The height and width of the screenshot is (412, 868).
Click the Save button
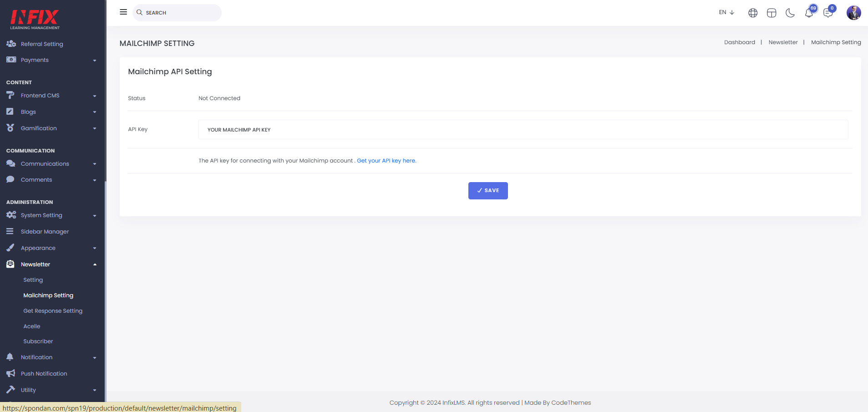[488, 191]
